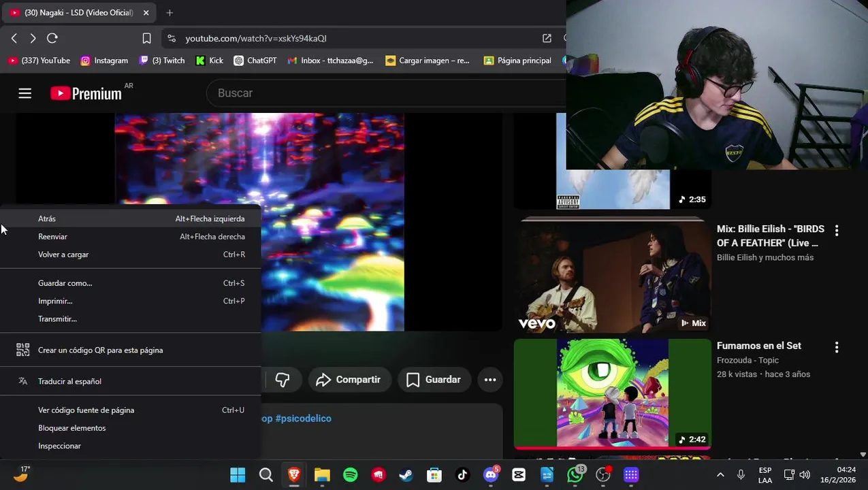Screen dimensions: 868x490
Task: Open taskbar Search
Action: pos(266,475)
